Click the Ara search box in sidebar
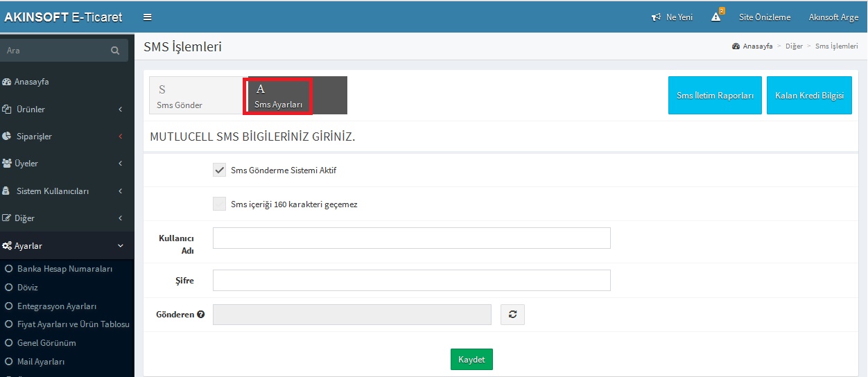The image size is (868, 377). click(55, 51)
